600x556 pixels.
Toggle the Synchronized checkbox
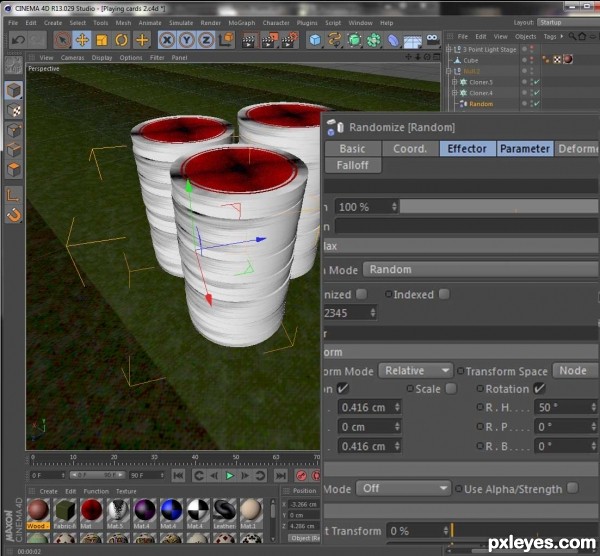click(361, 294)
